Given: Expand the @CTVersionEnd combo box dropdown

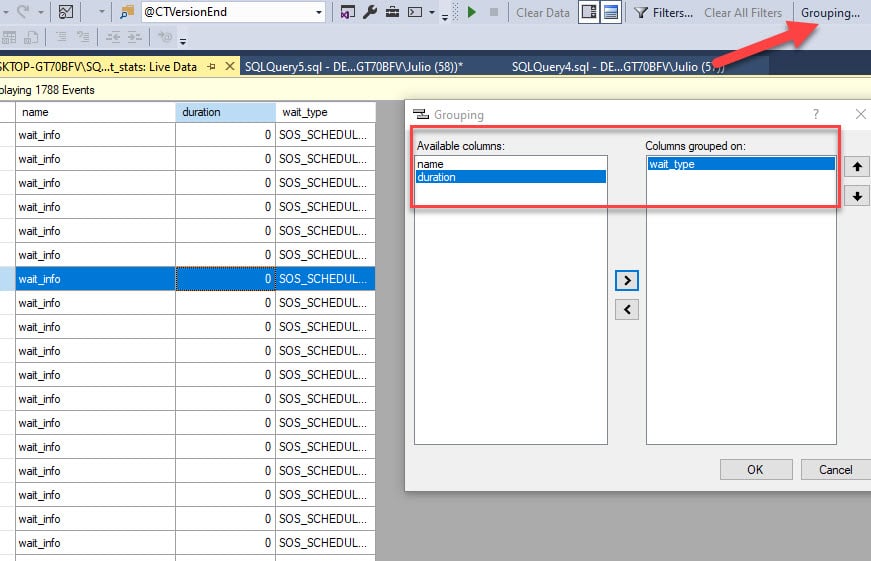Looking at the screenshot, I should pos(319,12).
